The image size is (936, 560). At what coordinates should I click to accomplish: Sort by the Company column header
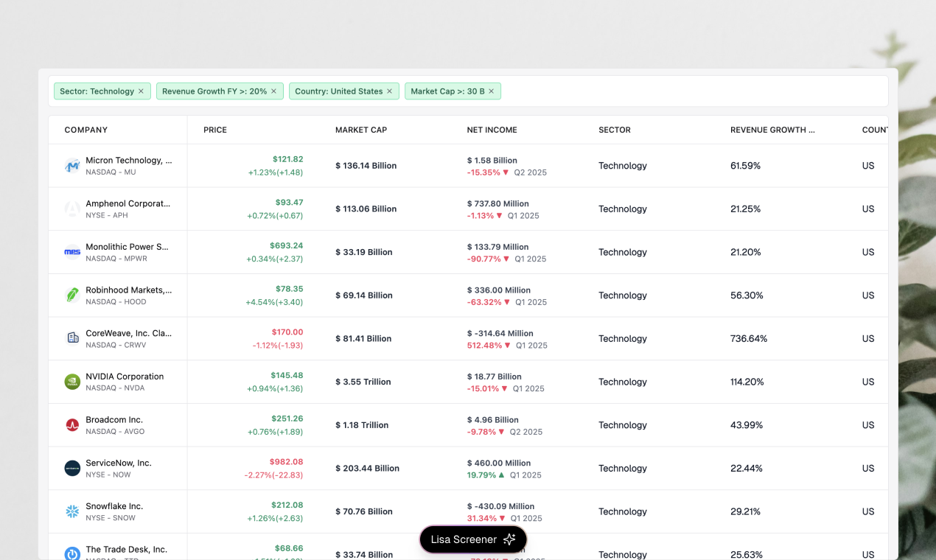86,130
